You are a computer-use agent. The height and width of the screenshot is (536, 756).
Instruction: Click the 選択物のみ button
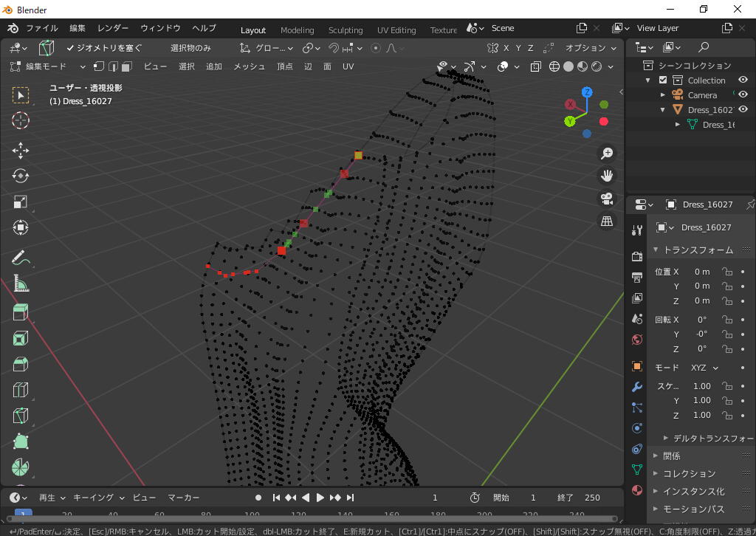pyautogui.click(x=190, y=48)
